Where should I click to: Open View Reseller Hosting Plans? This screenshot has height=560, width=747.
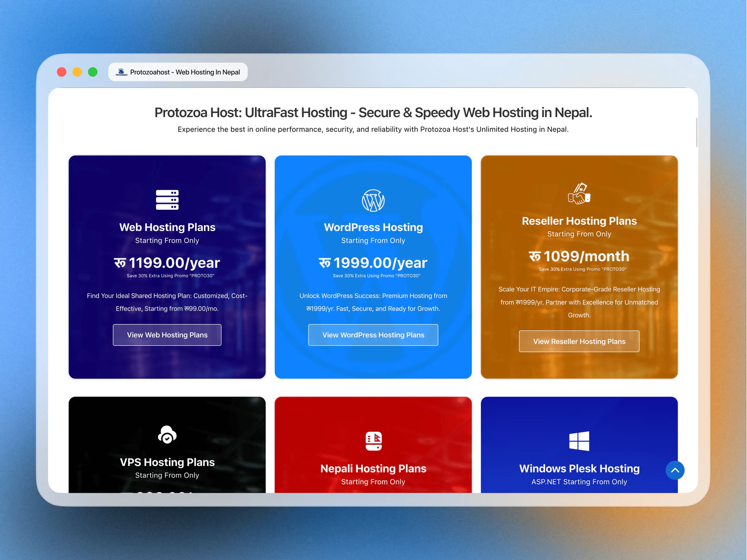pos(579,341)
